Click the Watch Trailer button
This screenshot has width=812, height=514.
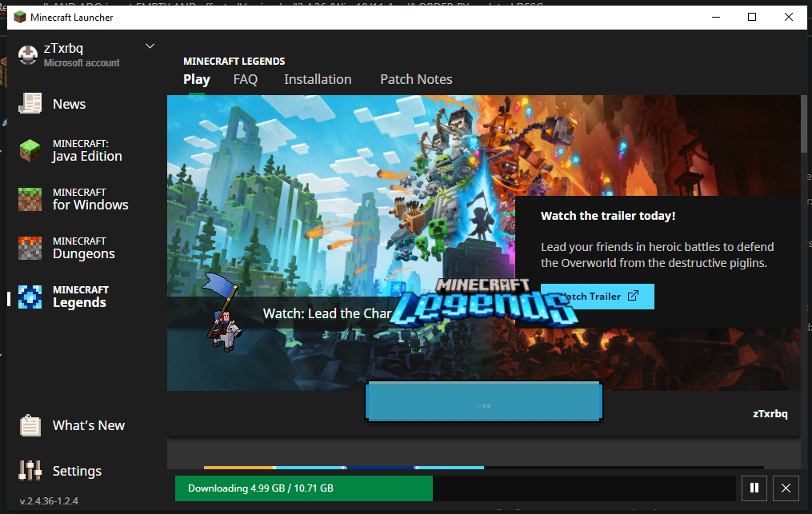coord(598,297)
